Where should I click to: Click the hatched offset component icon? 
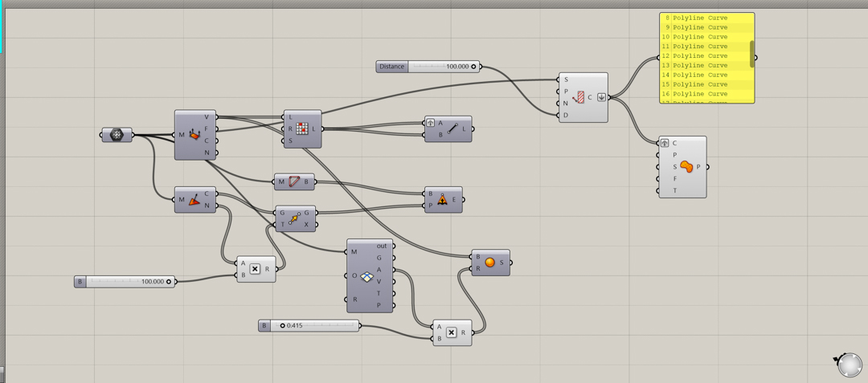coord(579,97)
